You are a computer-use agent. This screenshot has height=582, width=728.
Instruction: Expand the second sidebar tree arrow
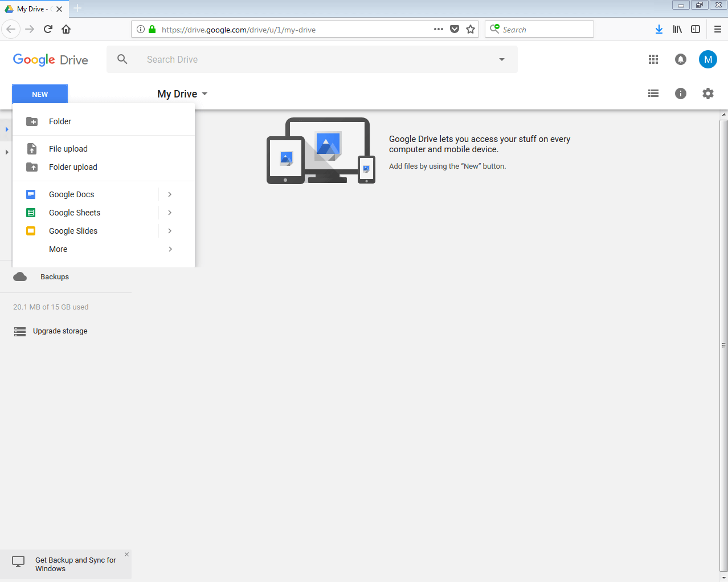(7, 152)
